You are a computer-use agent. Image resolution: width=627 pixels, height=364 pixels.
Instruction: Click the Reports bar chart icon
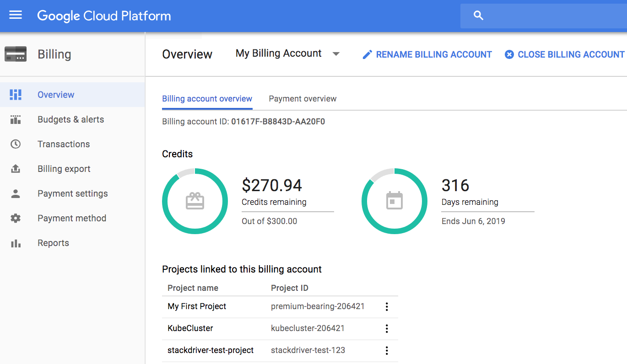click(16, 243)
